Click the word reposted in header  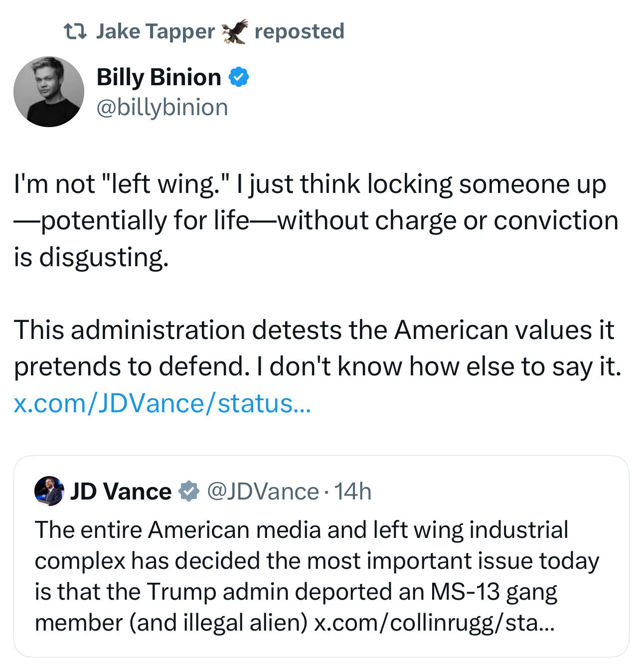(x=300, y=31)
